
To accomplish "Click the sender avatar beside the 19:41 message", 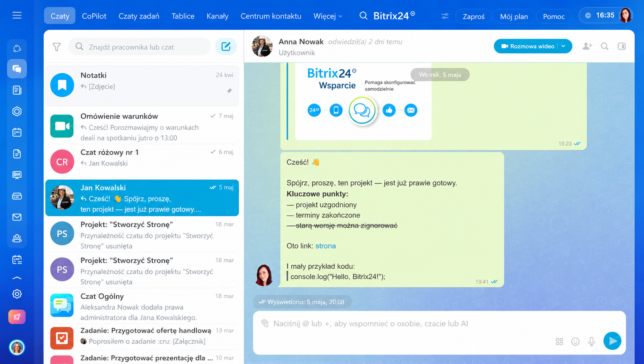I will point(264,275).
